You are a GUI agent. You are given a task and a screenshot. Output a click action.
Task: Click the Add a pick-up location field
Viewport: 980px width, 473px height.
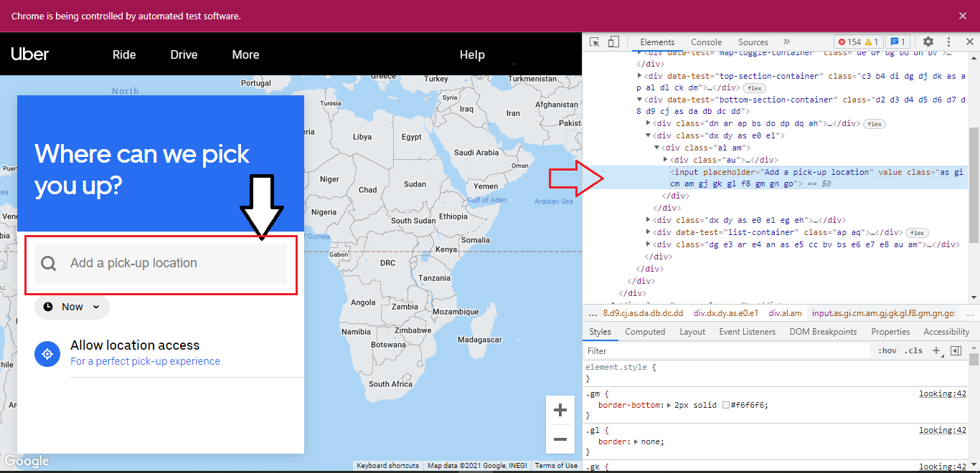tap(161, 264)
